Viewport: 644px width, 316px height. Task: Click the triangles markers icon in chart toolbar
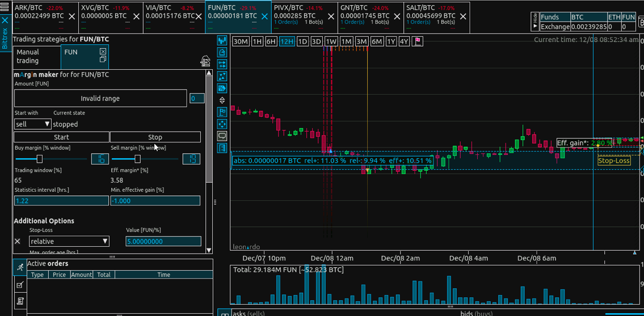(222, 76)
